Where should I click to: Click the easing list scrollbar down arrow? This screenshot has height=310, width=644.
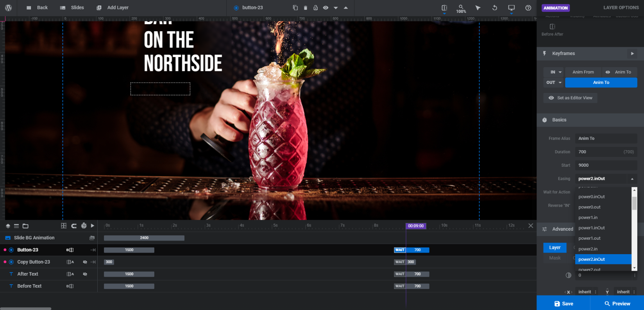tap(634, 268)
